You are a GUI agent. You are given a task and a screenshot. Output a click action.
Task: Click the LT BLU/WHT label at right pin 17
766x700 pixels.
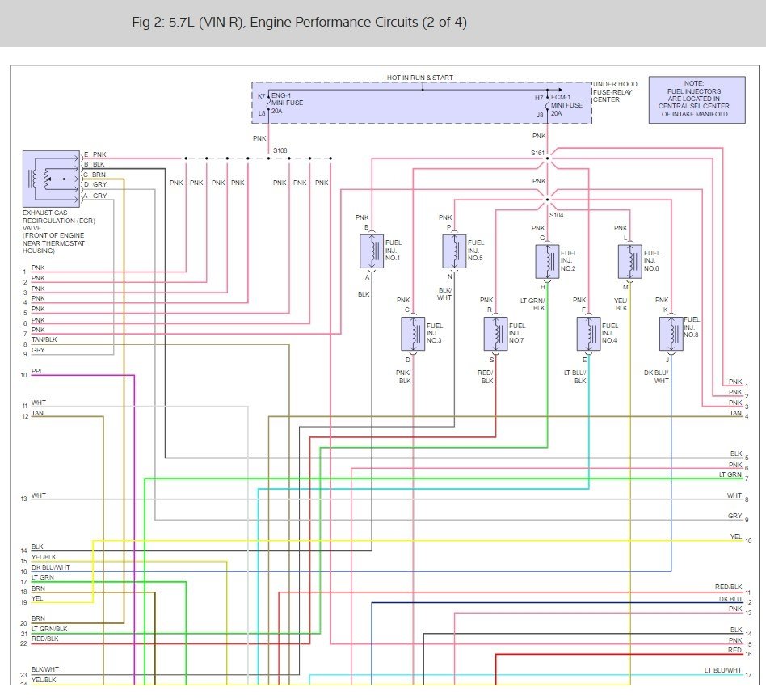[x=723, y=670]
